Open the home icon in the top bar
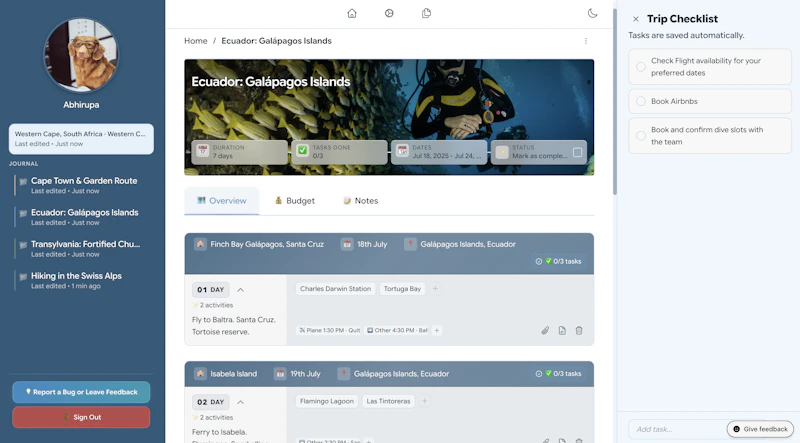The height and width of the screenshot is (443, 800). [x=352, y=13]
